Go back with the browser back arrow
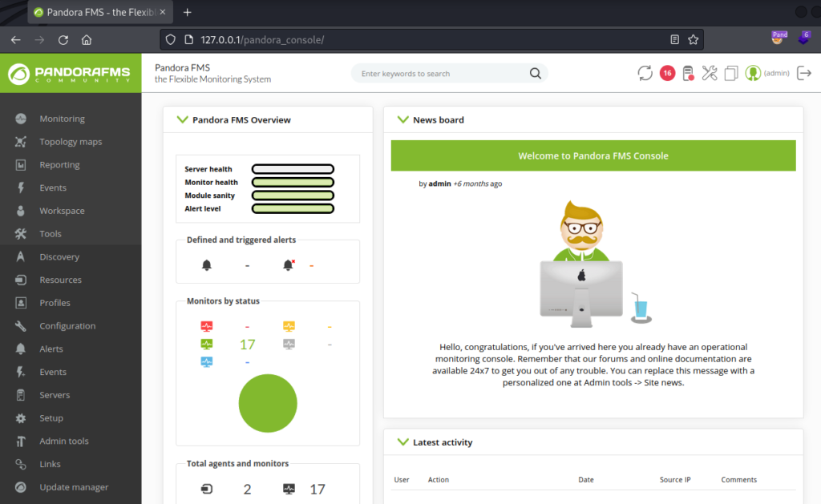The image size is (821, 504). (x=16, y=40)
